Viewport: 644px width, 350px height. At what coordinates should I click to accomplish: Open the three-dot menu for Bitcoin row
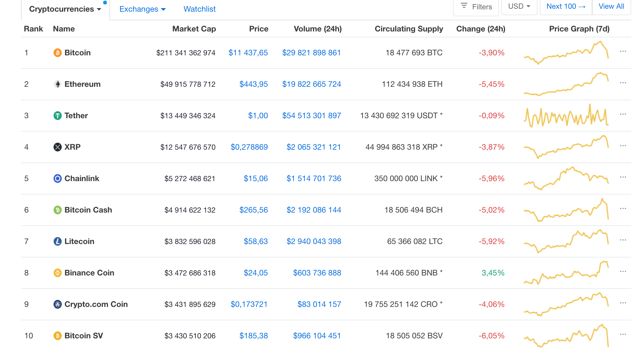[x=623, y=52]
